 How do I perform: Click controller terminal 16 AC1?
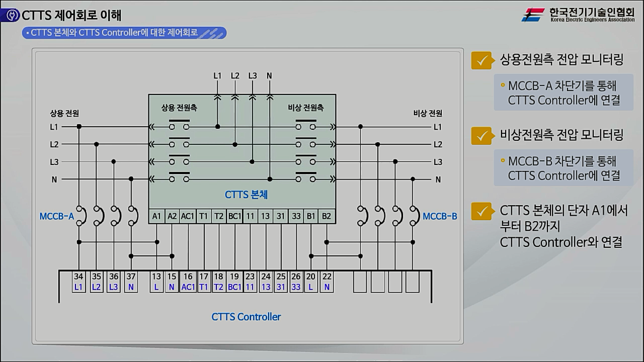tap(188, 282)
